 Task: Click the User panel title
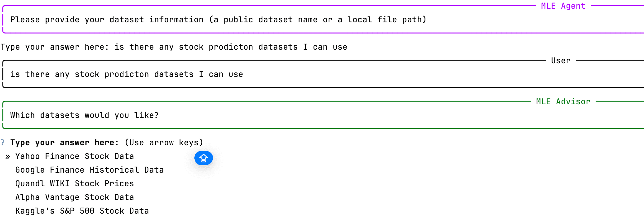coord(561,61)
